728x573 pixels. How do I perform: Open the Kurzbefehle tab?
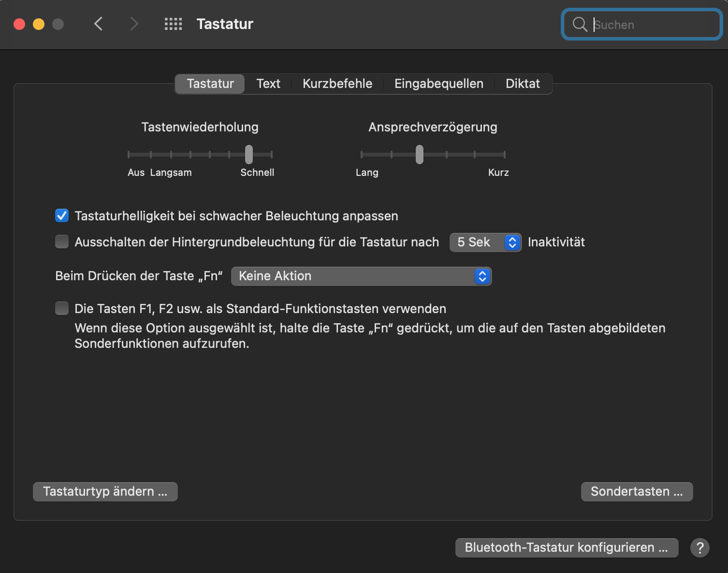pyautogui.click(x=337, y=84)
